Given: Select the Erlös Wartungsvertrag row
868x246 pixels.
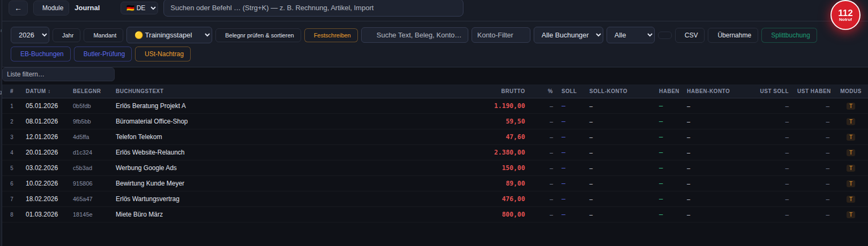Looking at the screenshot, I should click(434, 199).
